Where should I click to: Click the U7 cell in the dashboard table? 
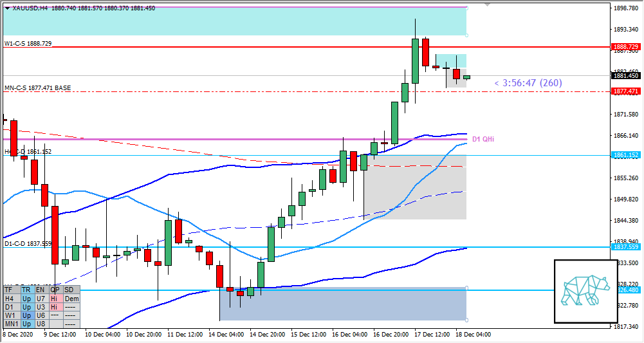click(x=41, y=299)
